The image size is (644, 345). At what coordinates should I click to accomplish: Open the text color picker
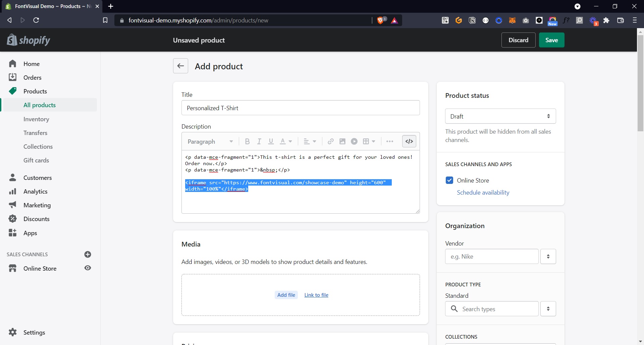point(286,141)
